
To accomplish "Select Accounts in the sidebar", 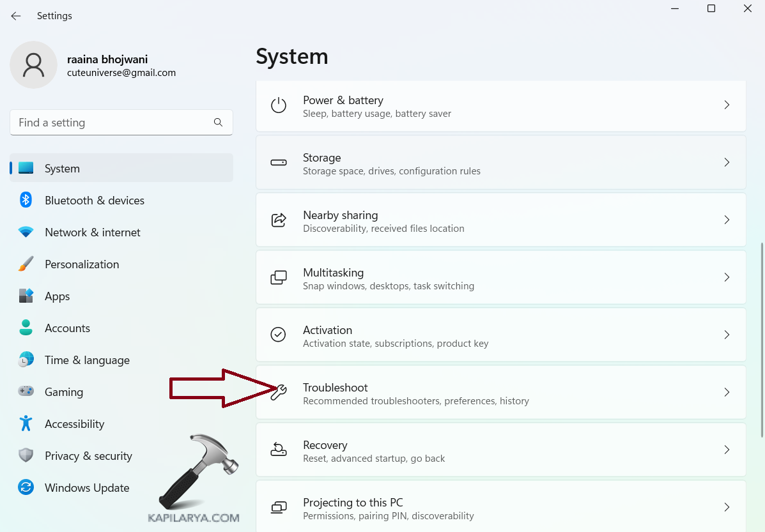I will coord(67,328).
